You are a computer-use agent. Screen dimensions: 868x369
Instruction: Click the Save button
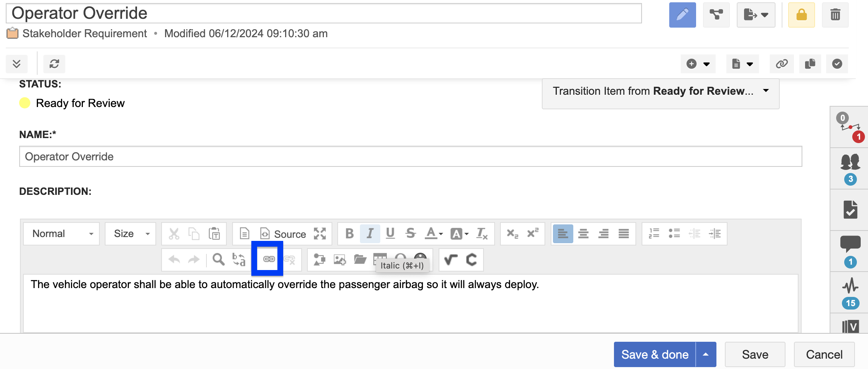(755, 354)
